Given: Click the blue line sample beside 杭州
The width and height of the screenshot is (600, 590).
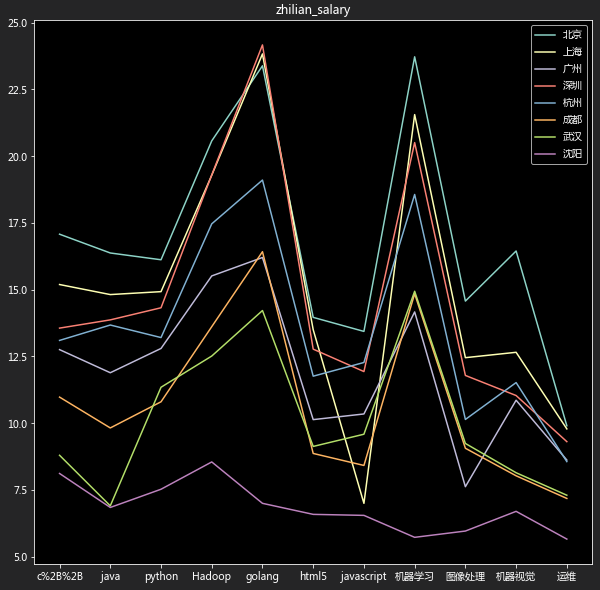Looking at the screenshot, I should (545, 103).
